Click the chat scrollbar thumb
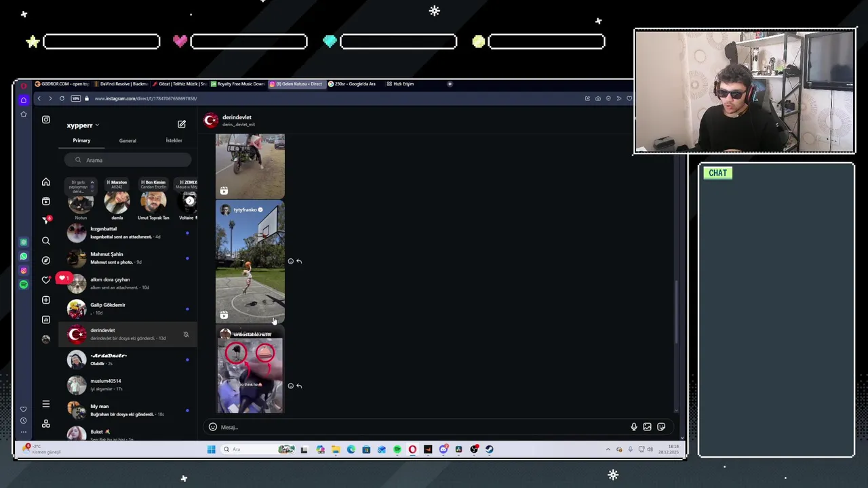 [x=675, y=312]
